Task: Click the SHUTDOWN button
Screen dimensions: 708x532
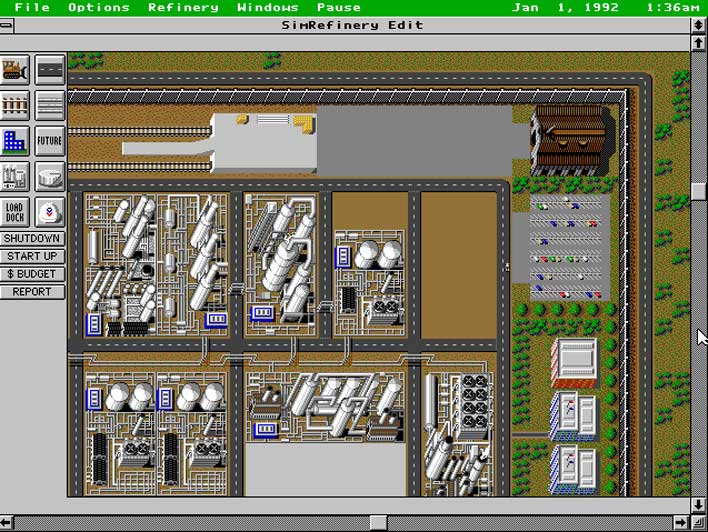Action: click(32, 238)
